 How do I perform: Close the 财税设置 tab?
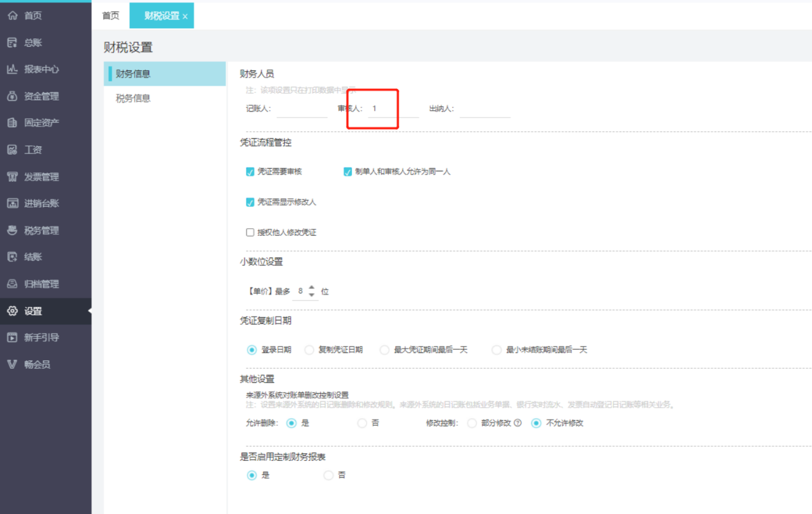185,17
